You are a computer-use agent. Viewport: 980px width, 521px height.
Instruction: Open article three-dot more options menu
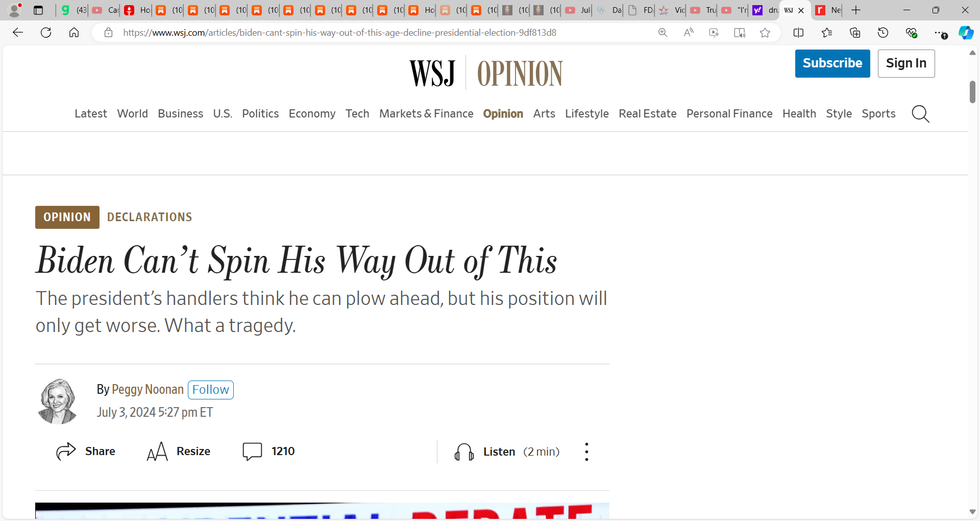coord(586,452)
